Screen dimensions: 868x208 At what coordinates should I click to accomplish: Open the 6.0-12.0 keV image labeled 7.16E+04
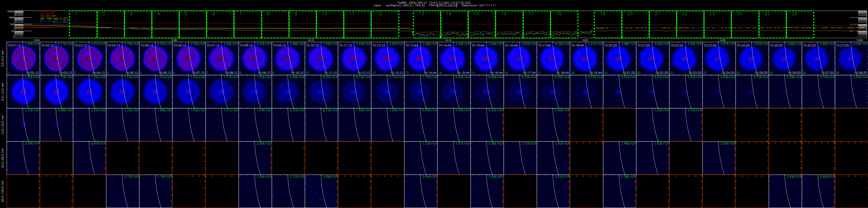[421, 91]
